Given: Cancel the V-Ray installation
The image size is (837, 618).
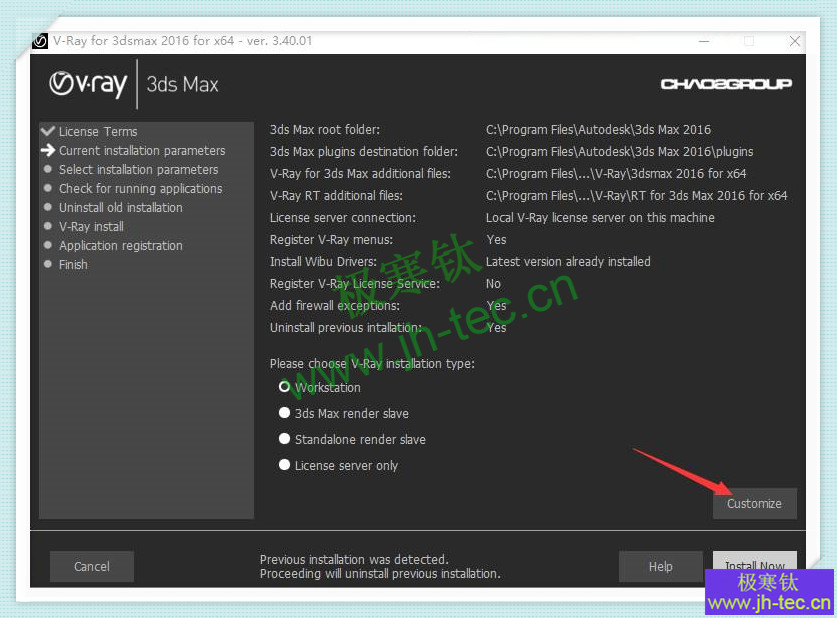Looking at the screenshot, I should 92,566.
